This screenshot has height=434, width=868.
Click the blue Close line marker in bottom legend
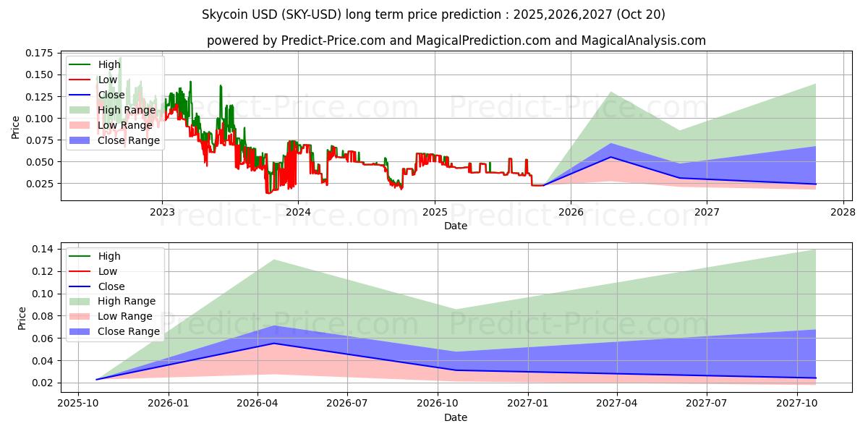pos(80,287)
